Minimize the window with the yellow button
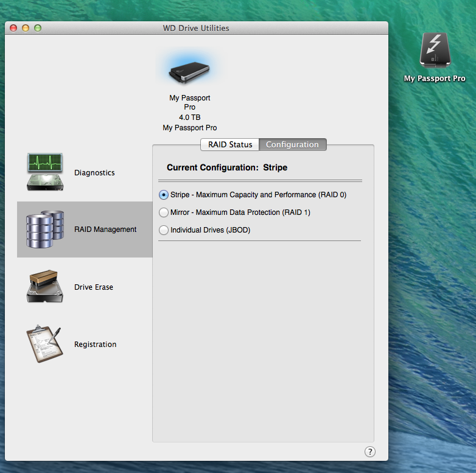Screen dimensions: 476x473 (x=26, y=28)
